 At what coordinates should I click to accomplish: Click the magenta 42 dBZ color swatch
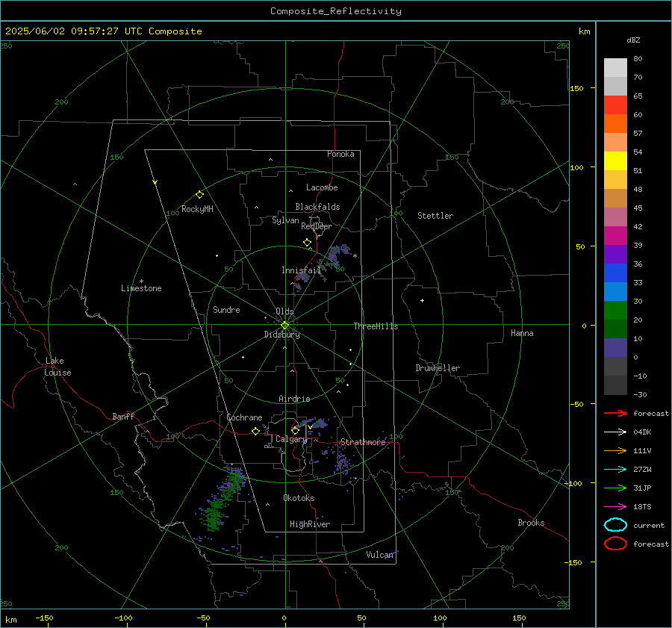point(615,235)
